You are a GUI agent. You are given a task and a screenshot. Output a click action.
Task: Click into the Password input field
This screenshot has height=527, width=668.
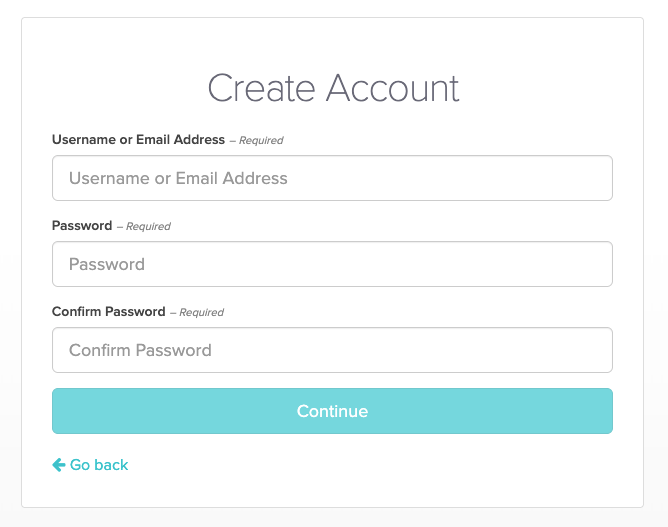(x=332, y=264)
